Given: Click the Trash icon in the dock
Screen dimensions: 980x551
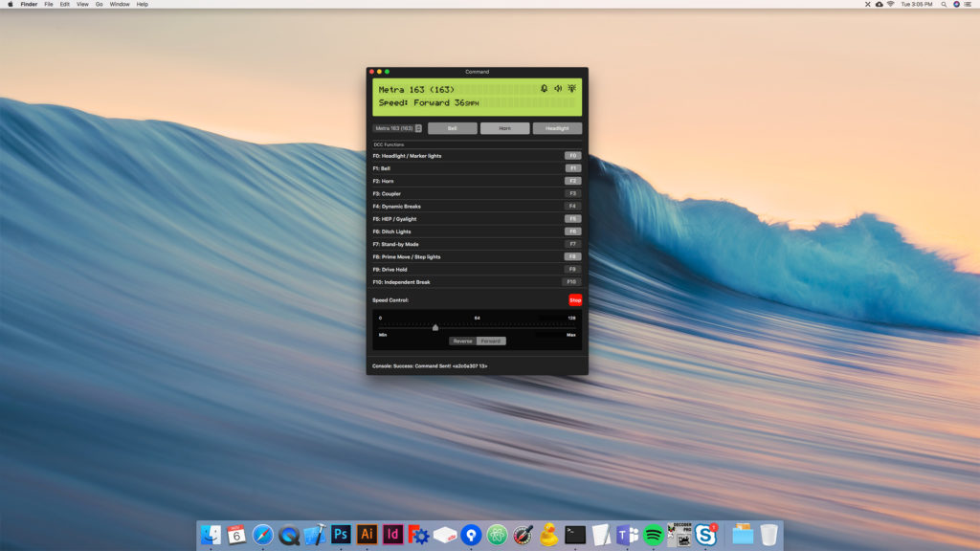Looking at the screenshot, I should (768, 536).
